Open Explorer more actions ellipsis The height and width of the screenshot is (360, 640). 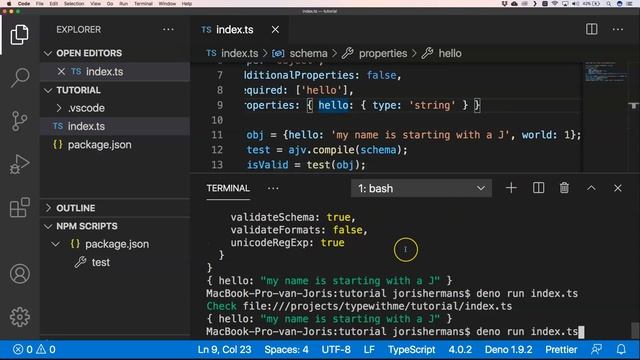click(168, 29)
